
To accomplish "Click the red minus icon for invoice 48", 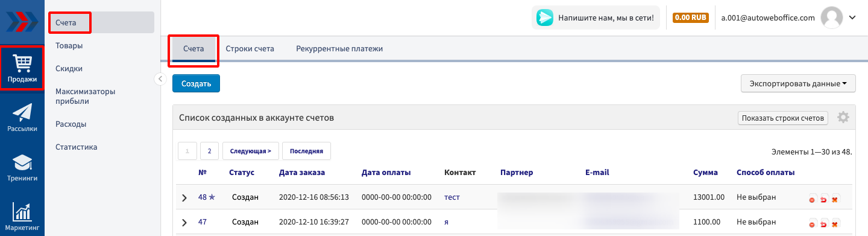I will (x=813, y=199).
